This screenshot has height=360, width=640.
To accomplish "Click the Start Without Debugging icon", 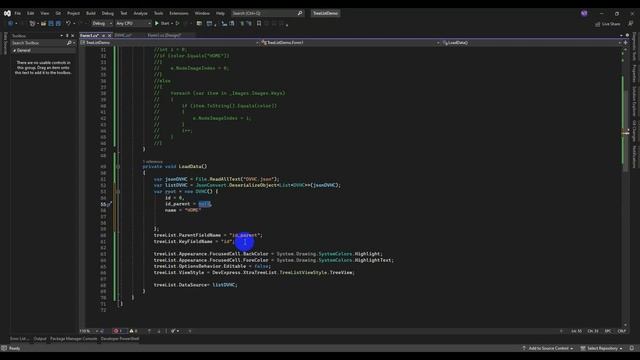I will coord(178,24).
